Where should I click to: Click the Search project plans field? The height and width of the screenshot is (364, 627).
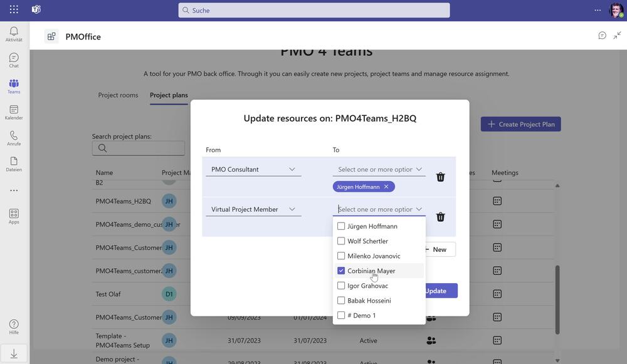point(139,148)
